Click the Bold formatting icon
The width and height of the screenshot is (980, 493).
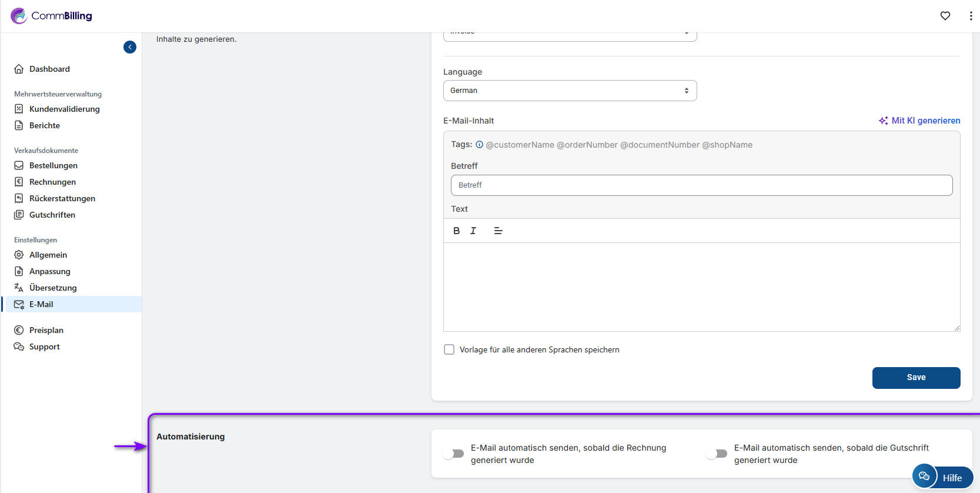(456, 231)
